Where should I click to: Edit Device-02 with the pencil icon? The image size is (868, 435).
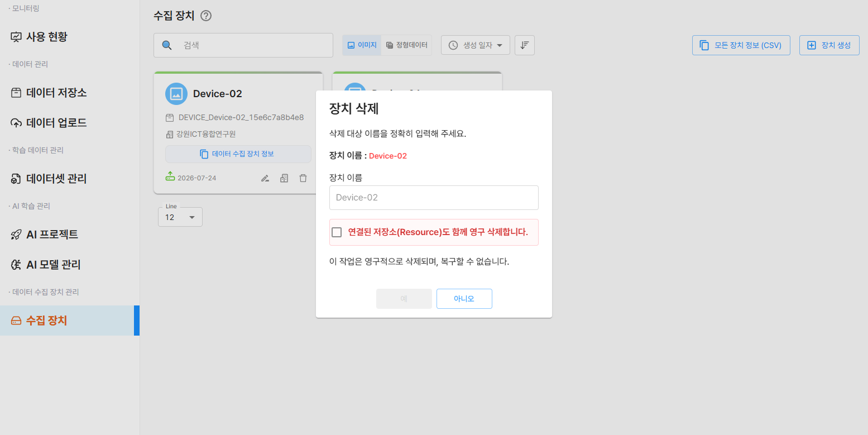click(265, 178)
